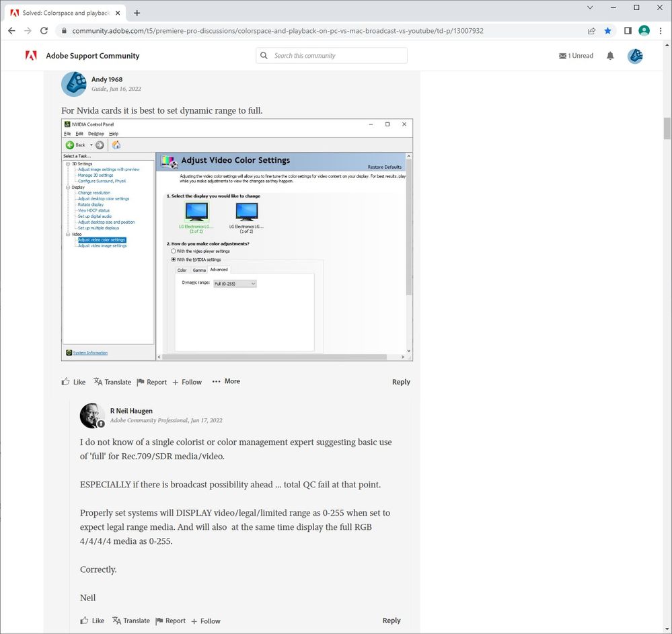
Task: Focus the Search this community field
Action: click(332, 56)
